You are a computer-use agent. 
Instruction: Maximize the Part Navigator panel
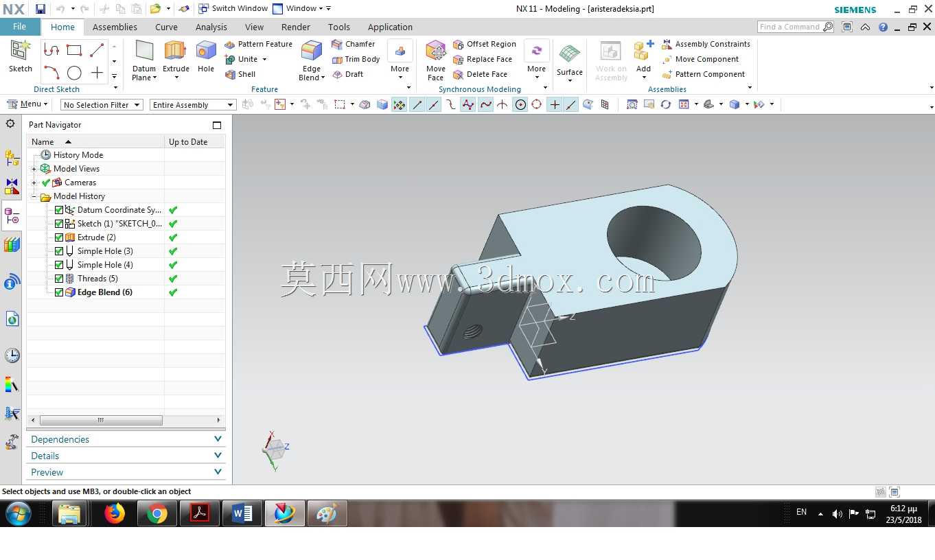click(x=217, y=125)
